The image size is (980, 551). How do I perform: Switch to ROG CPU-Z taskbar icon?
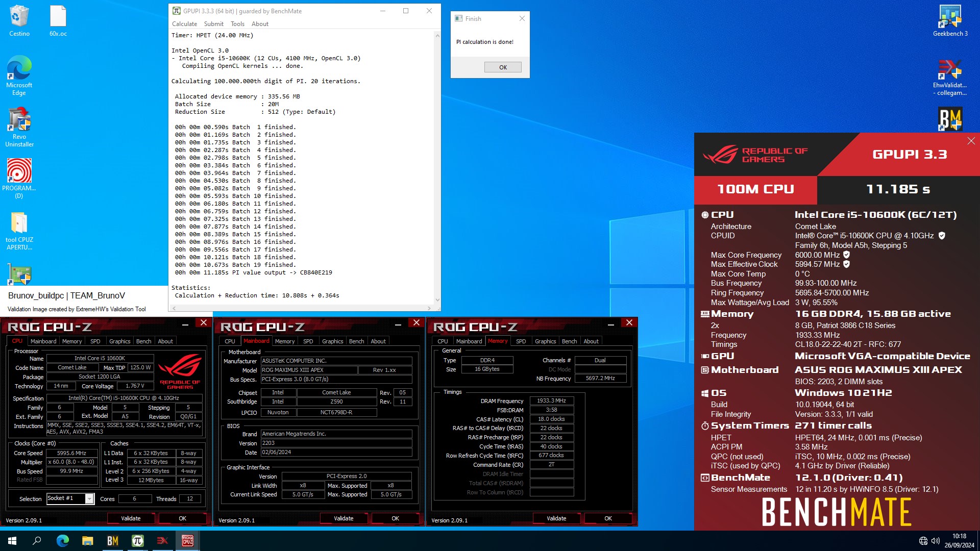(x=187, y=541)
